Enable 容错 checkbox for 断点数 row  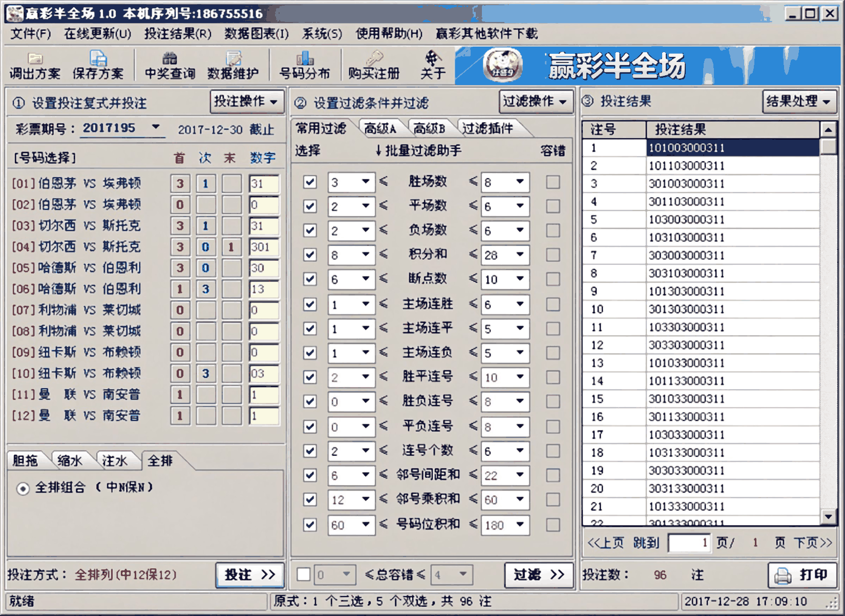click(x=553, y=279)
